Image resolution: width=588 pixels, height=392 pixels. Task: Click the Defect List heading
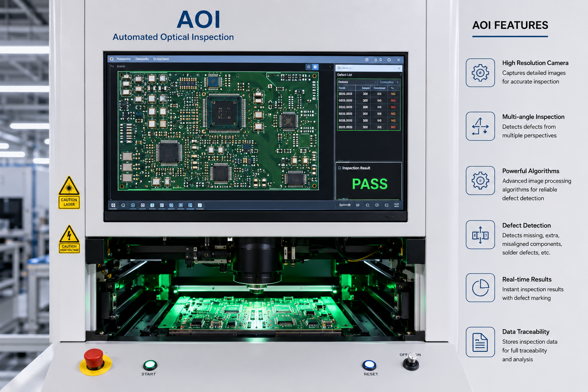345,75
